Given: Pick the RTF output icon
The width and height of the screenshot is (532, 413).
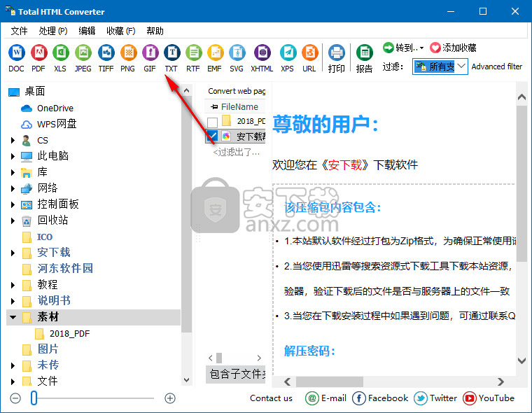Looking at the screenshot, I should tap(193, 52).
